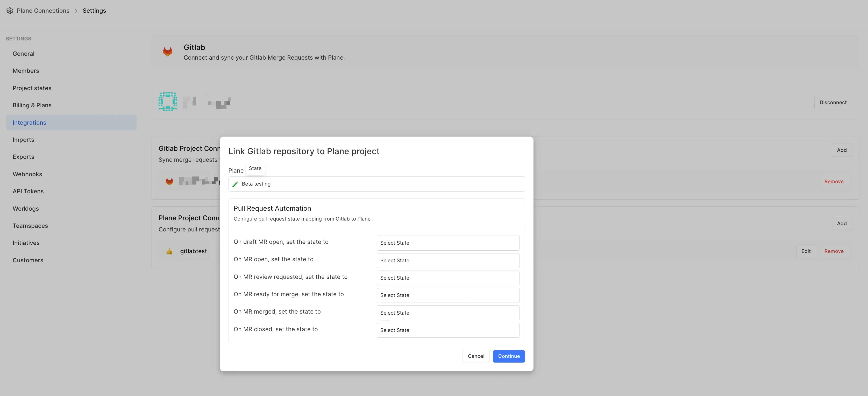Click the Gitlab fox logo in header

click(x=167, y=52)
